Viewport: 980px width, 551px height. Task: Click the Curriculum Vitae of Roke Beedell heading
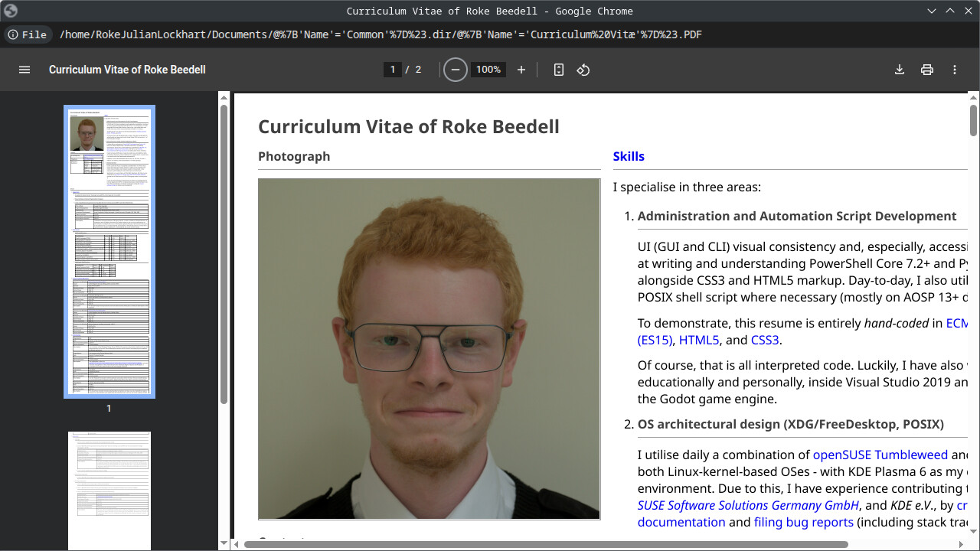point(409,127)
